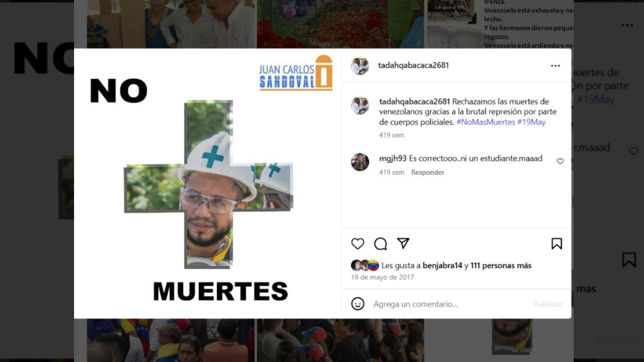Open comments via the speech bubble icon
The width and height of the screenshot is (644, 362).
click(380, 244)
